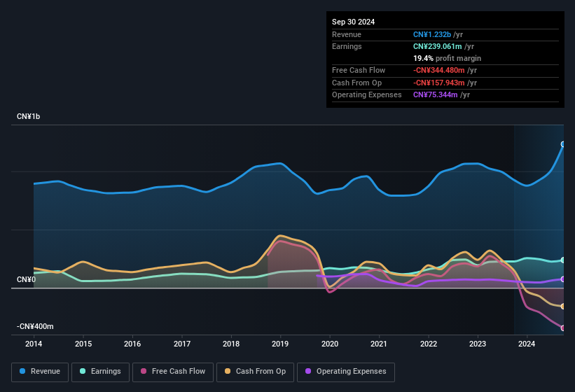The height and width of the screenshot is (392, 575).
Task: Click the CN¥0 y-axis label
Action: click(x=26, y=279)
